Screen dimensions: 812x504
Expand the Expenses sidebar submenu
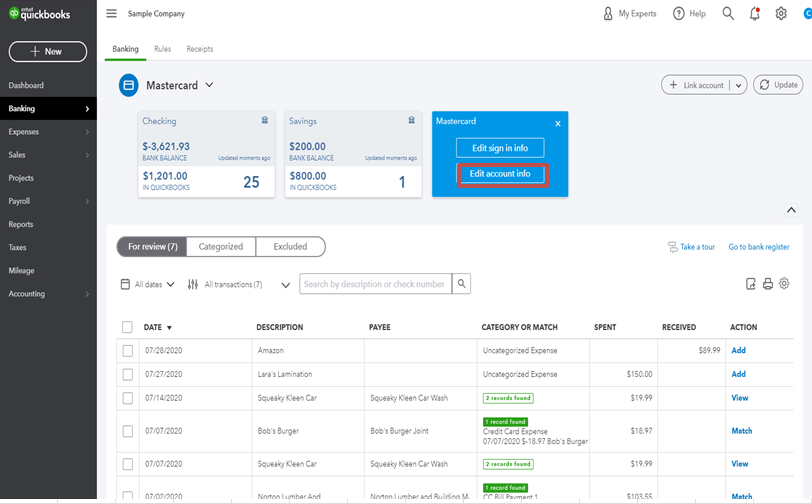87,132
